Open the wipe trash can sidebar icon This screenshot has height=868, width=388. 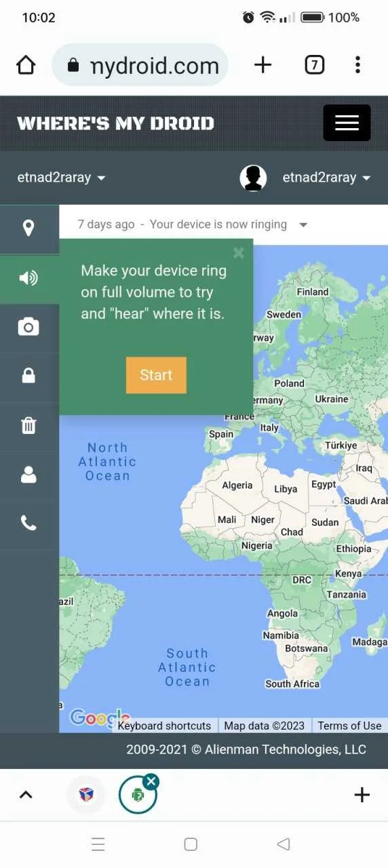pos(28,426)
